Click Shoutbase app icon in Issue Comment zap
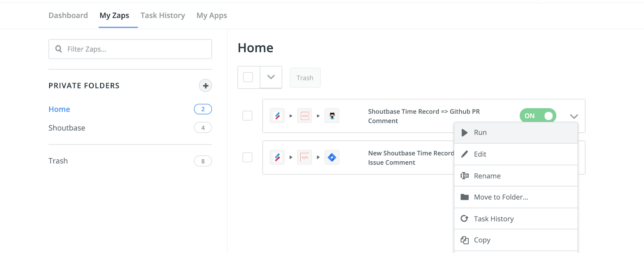This screenshot has height=253, width=644. [277, 157]
